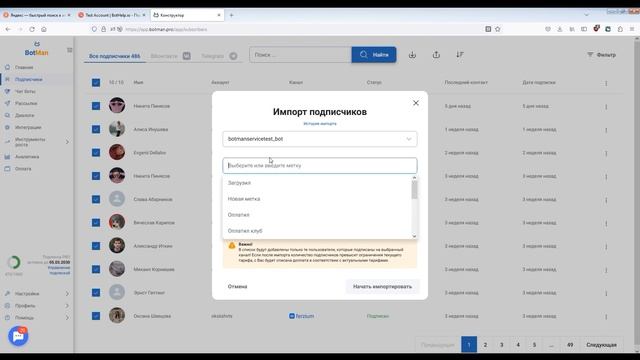640x360 pixels.
Task: Open Диалоги in the sidebar
Action: tap(24, 116)
